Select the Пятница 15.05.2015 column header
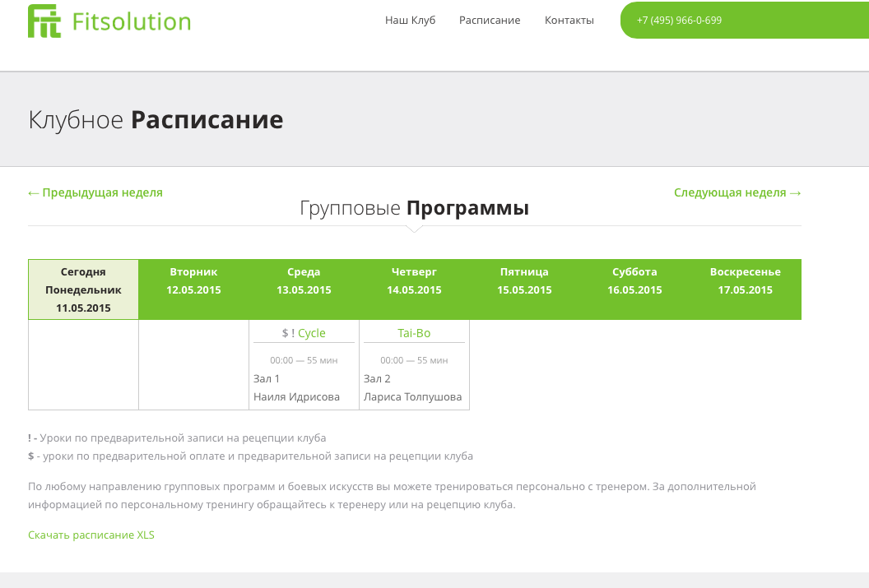The height and width of the screenshot is (588, 869). click(x=524, y=280)
